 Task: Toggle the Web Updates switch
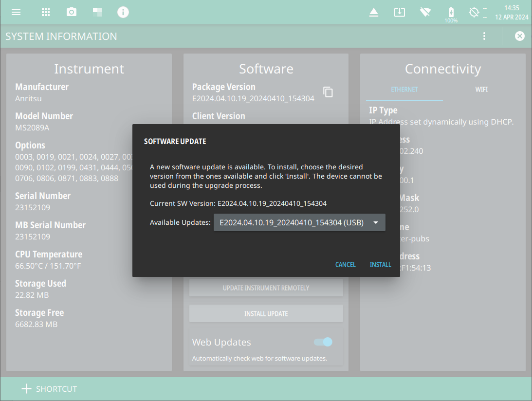[323, 342]
